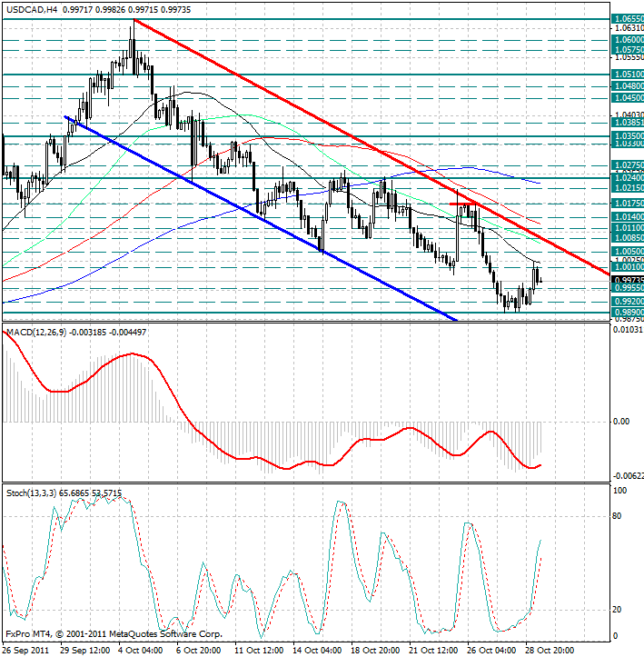The width and height of the screenshot is (644, 657).
Task: Click the Stochastic 80 level label
Action: click(x=617, y=516)
